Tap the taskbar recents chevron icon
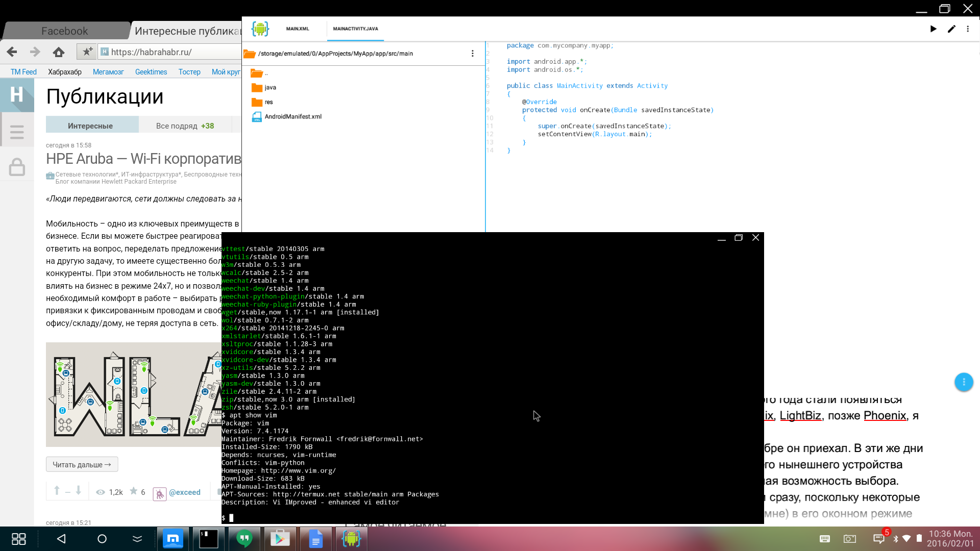This screenshot has width=980, height=551. (x=137, y=539)
